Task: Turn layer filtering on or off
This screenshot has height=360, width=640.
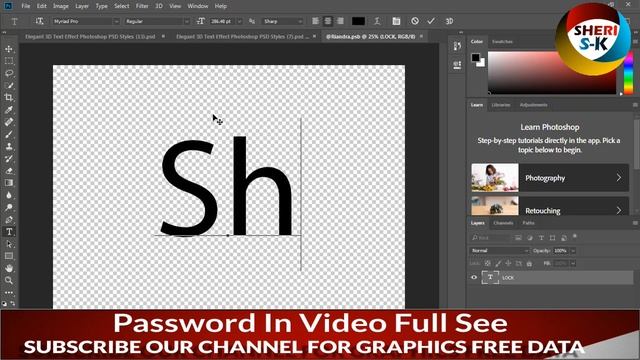Action: point(575,236)
